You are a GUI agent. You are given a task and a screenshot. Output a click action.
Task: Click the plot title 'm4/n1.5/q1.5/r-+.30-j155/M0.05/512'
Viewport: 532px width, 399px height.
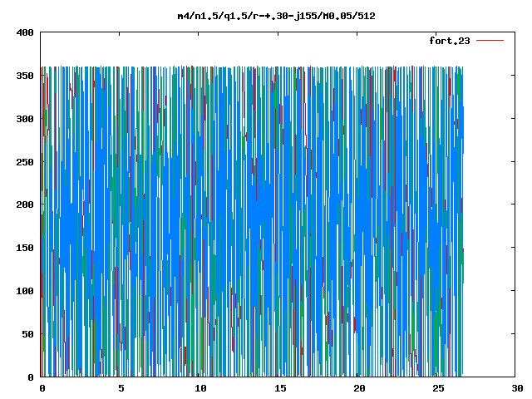tap(276, 16)
